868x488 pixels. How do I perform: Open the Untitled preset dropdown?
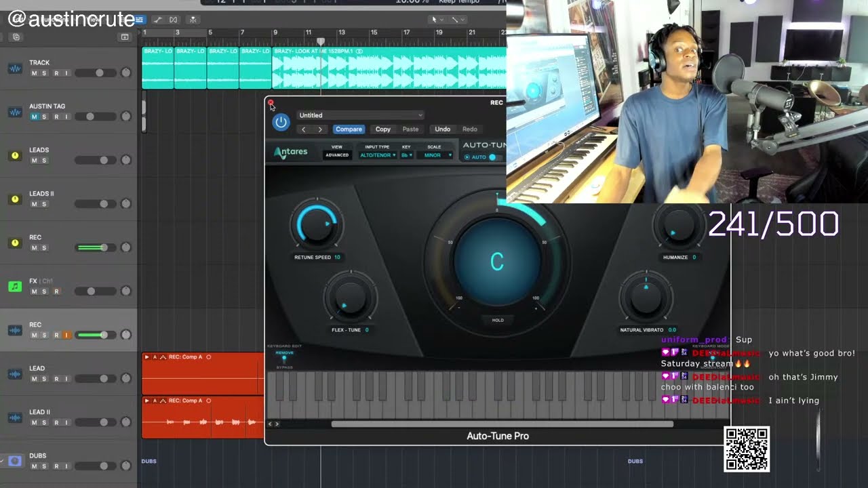click(360, 115)
